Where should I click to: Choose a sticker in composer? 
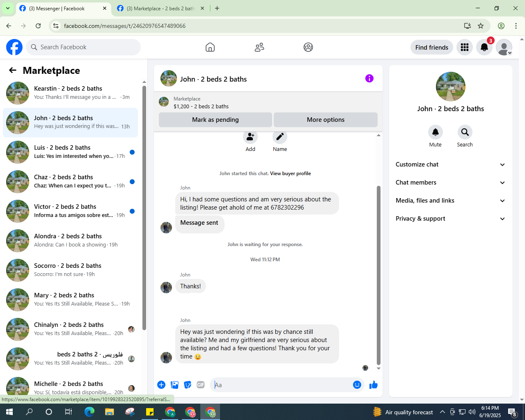coord(188,385)
